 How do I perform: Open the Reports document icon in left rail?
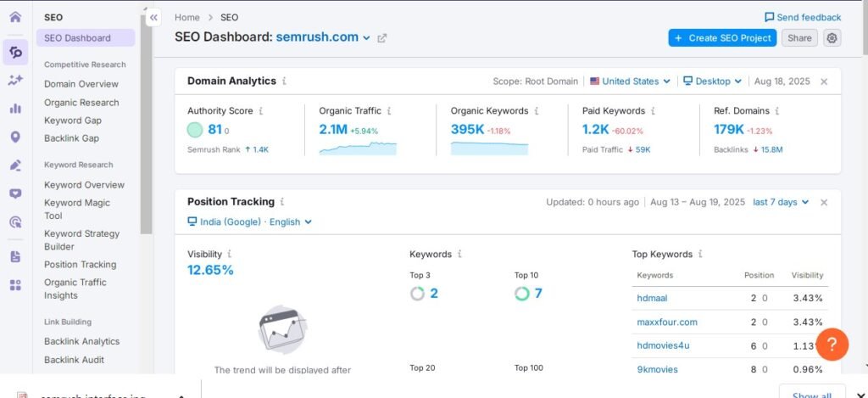click(x=15, y=256)
